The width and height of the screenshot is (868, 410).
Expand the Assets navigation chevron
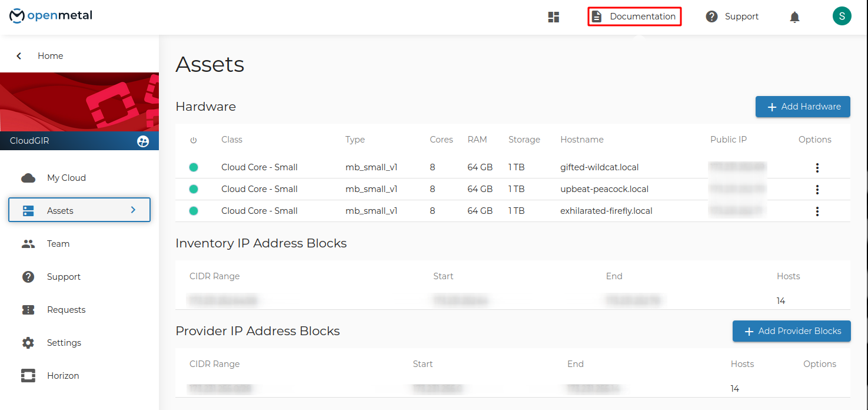(132, 209)
